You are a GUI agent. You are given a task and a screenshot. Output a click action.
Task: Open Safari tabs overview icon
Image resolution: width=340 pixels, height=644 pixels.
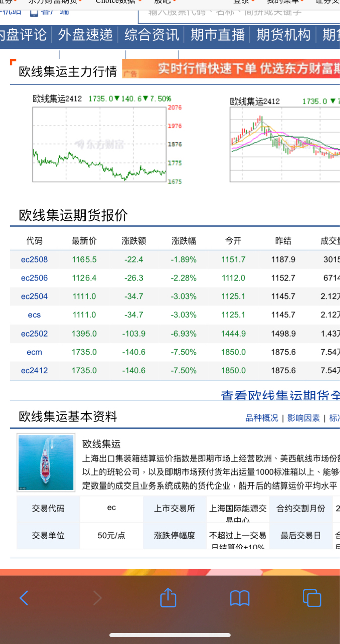(312, 598)
